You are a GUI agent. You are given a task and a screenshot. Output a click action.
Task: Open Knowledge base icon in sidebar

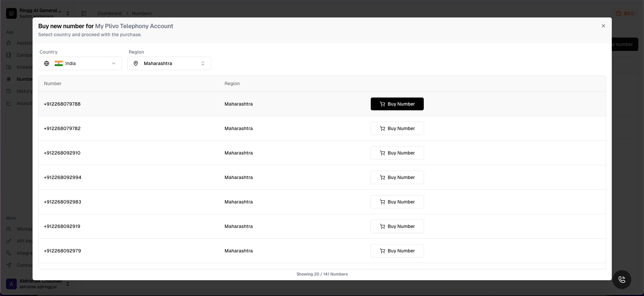coord(9,67)
